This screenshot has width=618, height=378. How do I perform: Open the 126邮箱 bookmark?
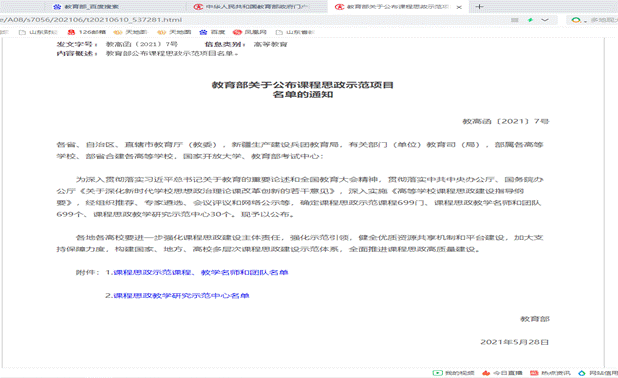click(87, 32)
